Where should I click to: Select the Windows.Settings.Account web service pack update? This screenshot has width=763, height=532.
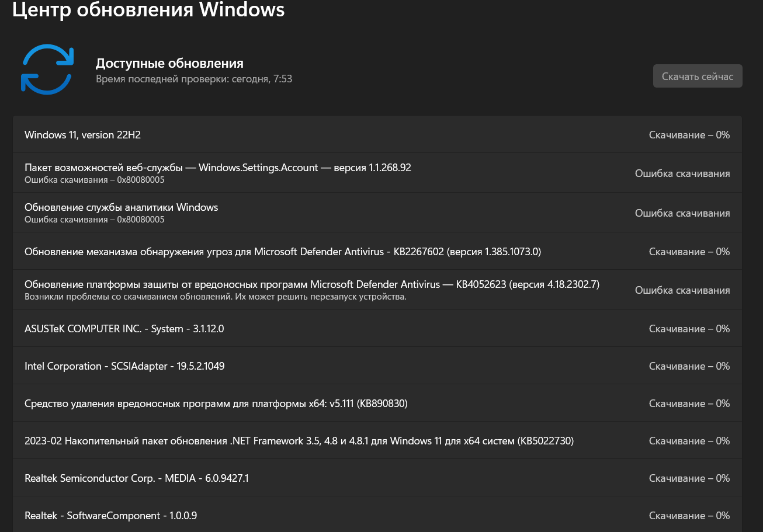[377, 173]
